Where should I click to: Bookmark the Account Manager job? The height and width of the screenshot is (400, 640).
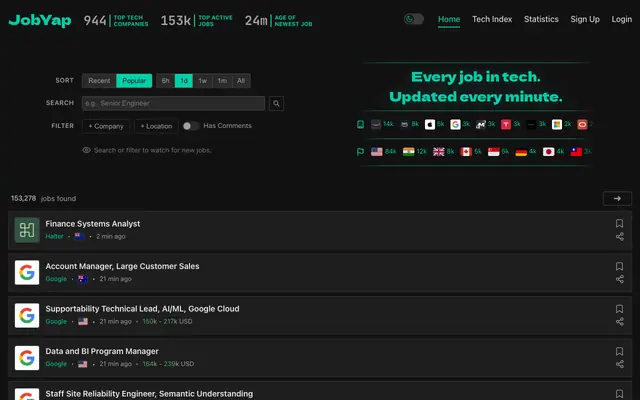tap(619, 266)
